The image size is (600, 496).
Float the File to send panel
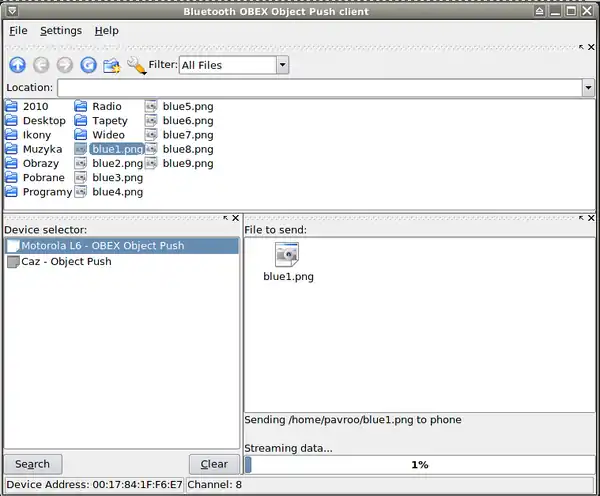click(x=580, y=218)
